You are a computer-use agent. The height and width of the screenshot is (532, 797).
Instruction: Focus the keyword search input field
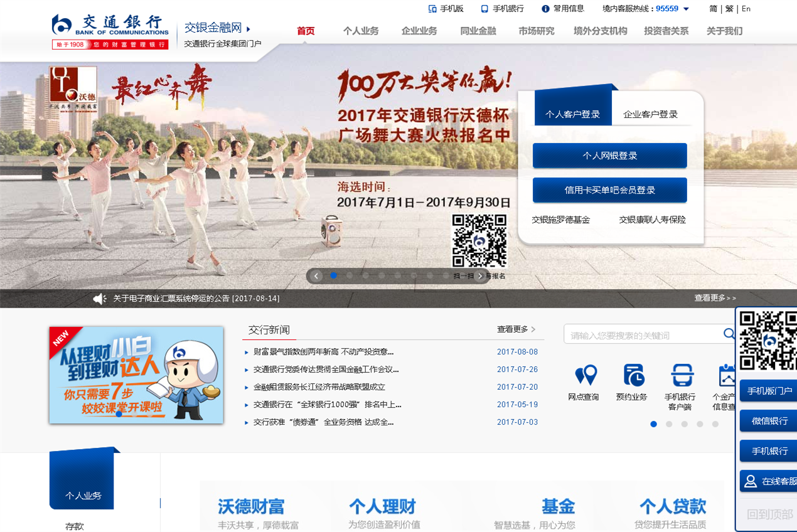click(x=641, y=335)
